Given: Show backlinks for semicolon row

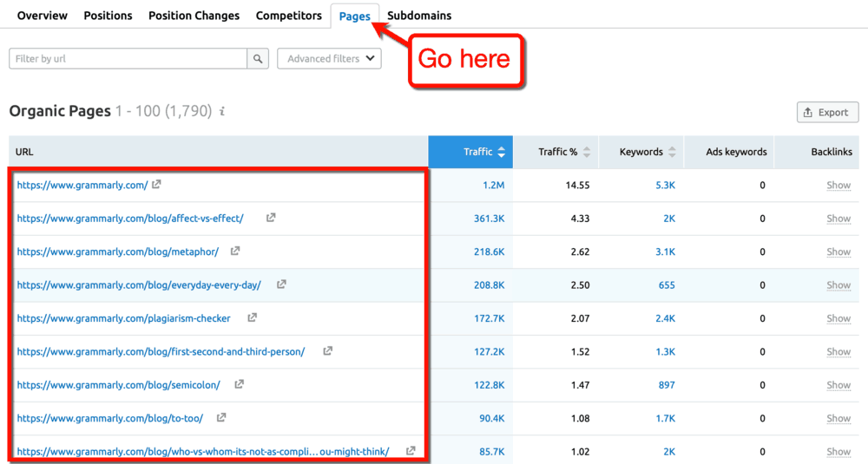Looking at the screenshot, I should [x=838, y=385].
